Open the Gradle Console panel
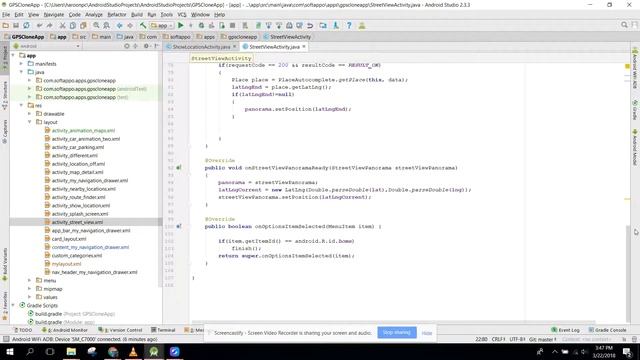Screen dimensions: 640x360 point(607,330)
